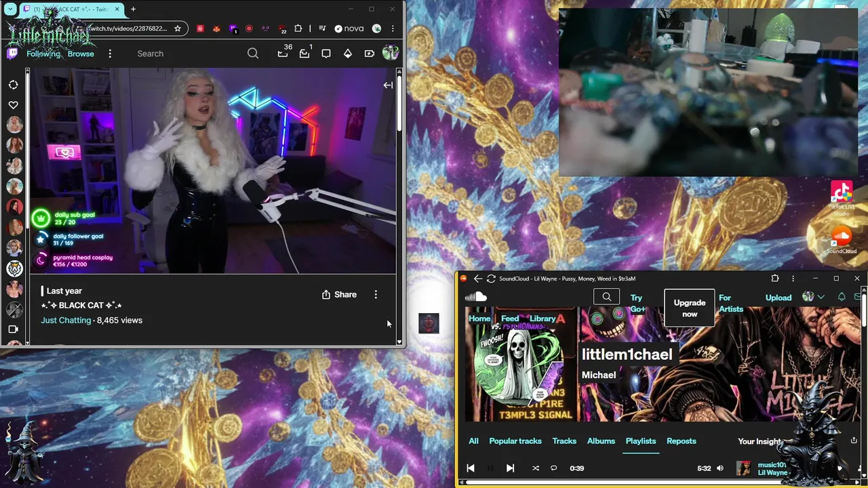Collapse Twitch chat with arrow icon
The height and width of the screenshot is (488, 868).
(x=388, y=85)
